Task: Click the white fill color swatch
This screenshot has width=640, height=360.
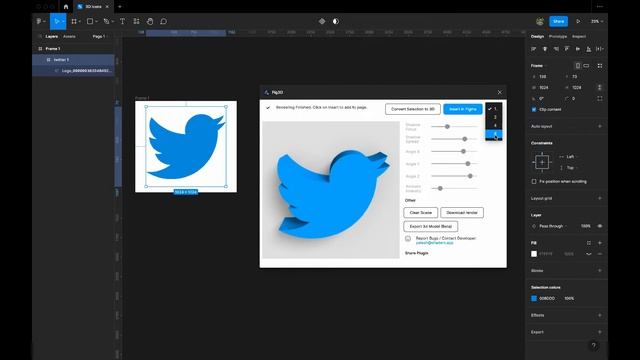Action: click(534, 254)
